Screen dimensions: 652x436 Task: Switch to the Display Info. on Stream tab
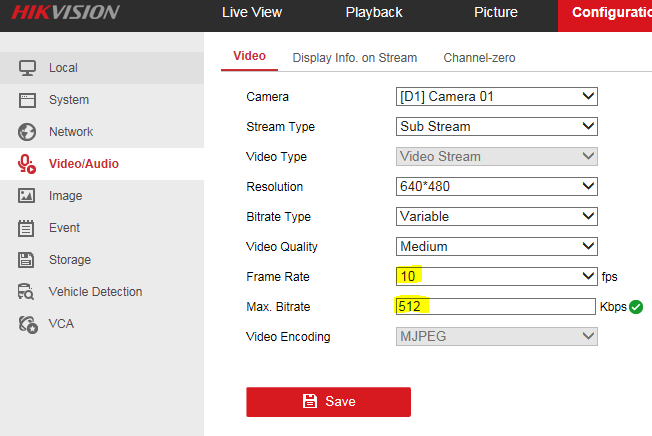(x=355, y=58)
